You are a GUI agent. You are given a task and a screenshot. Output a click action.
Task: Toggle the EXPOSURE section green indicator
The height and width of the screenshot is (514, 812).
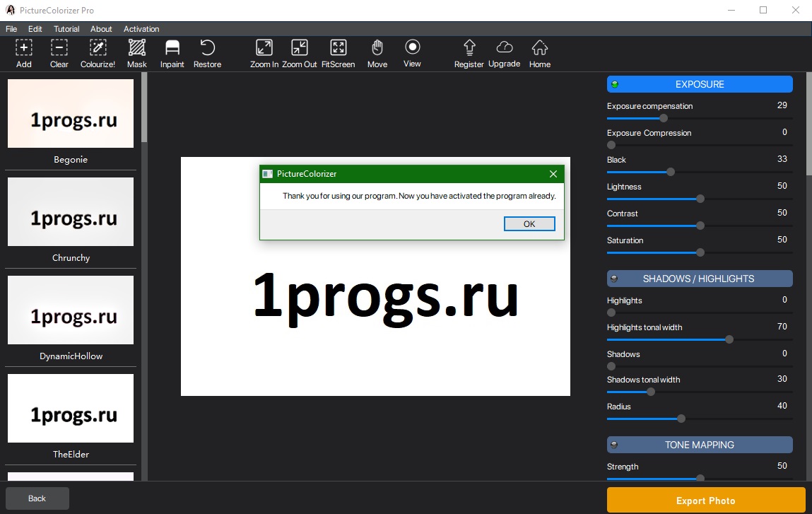click(615, 84)
